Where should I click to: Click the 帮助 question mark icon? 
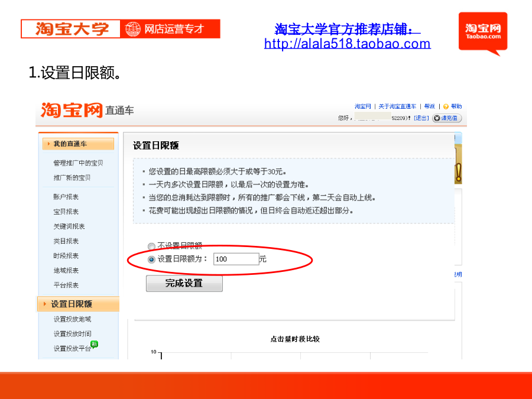[446, 106]
